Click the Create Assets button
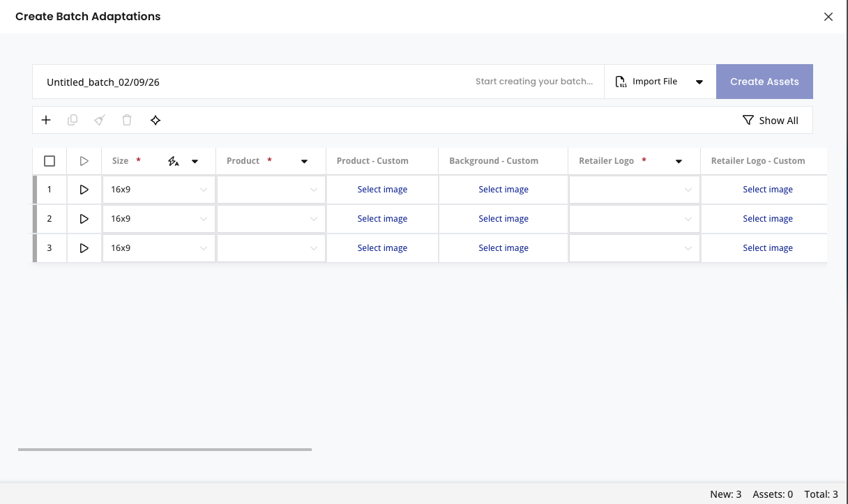848x504 pixels. point(764,82)
